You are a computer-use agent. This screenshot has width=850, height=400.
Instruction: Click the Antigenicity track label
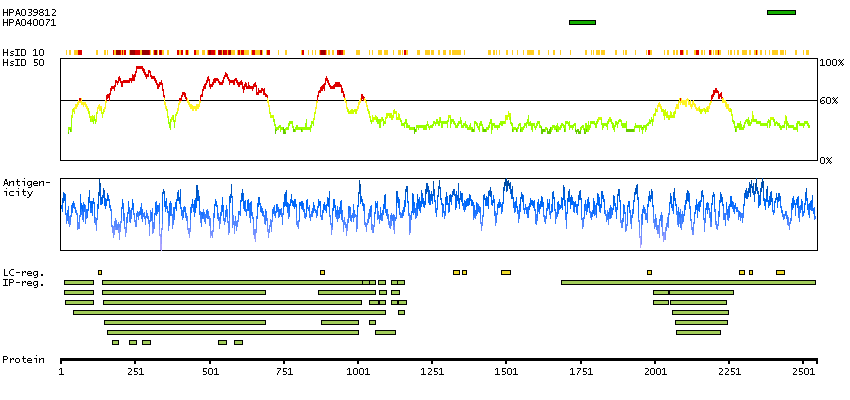24,187
